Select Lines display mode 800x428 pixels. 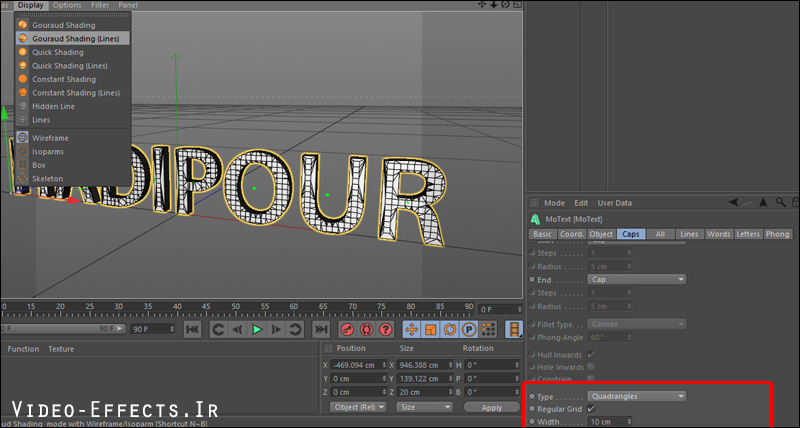72,120
